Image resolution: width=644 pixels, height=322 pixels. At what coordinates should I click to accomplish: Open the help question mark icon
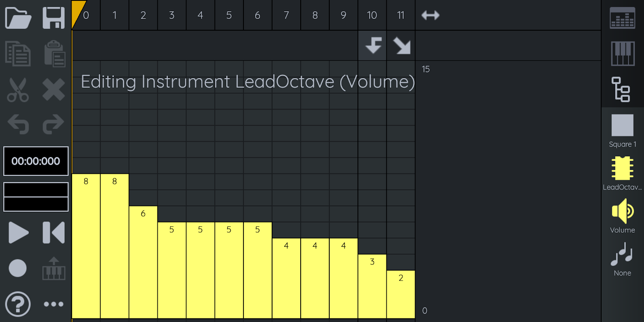18,304
